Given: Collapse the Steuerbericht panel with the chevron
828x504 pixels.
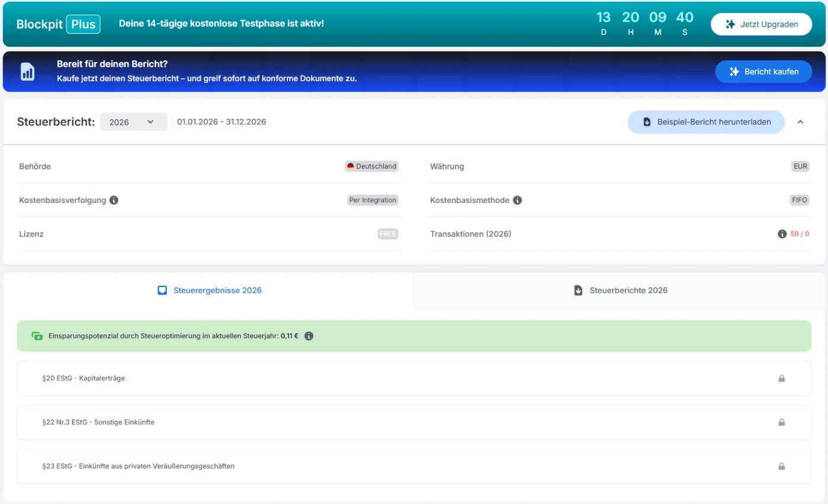Looking at the screenshot, I should pyautogui.click(x=800, y=122).
